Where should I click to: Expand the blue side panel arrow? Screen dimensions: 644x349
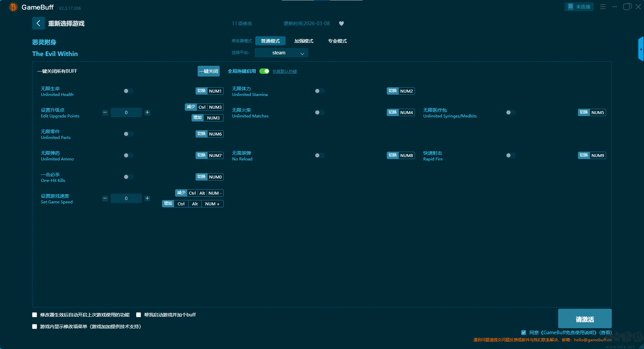tap(641, 49)
